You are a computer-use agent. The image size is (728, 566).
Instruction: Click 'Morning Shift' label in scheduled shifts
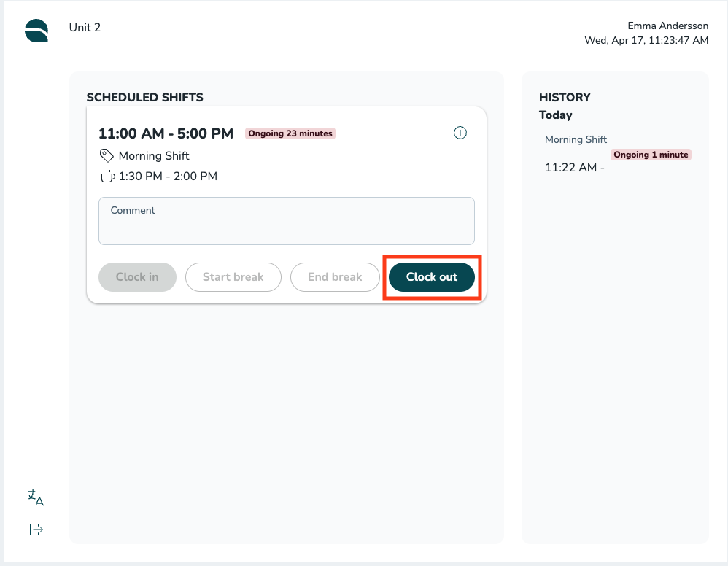[154, 156]
